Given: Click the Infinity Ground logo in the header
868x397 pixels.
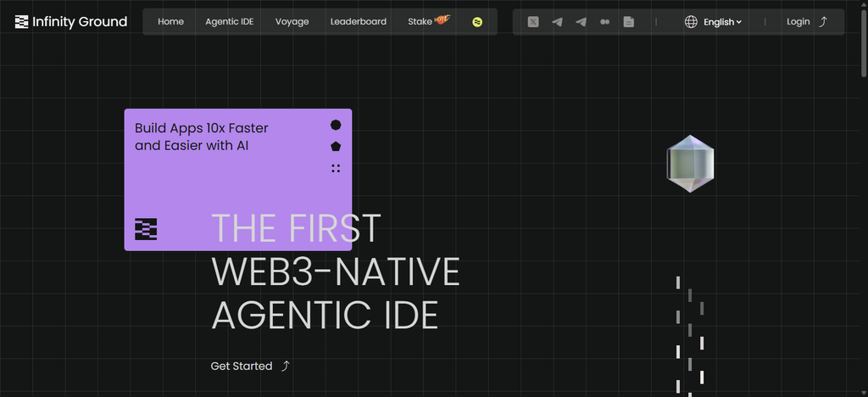Looking at the screenshot, I should click(x=21, y=22).
